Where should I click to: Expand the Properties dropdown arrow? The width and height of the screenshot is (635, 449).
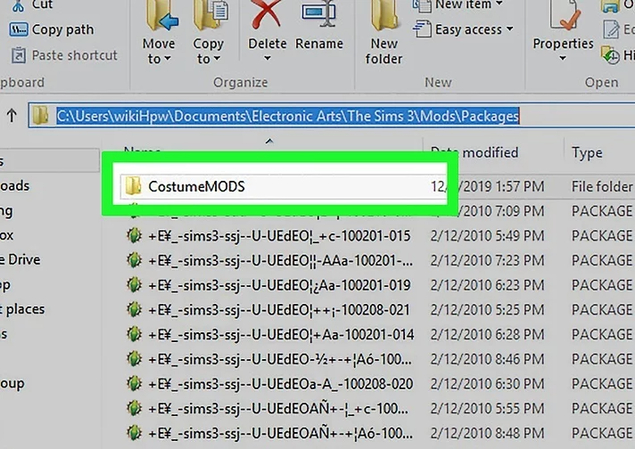coord(563,58)
